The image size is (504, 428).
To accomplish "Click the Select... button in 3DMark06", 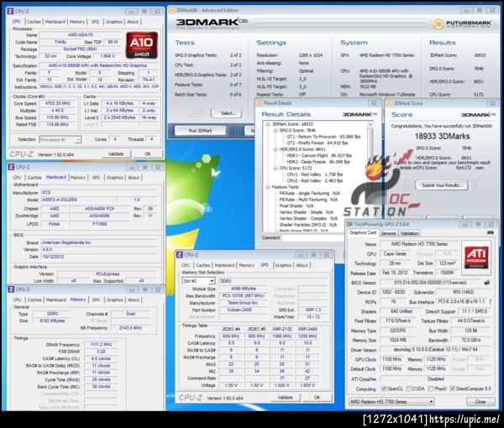I will 228,113.
